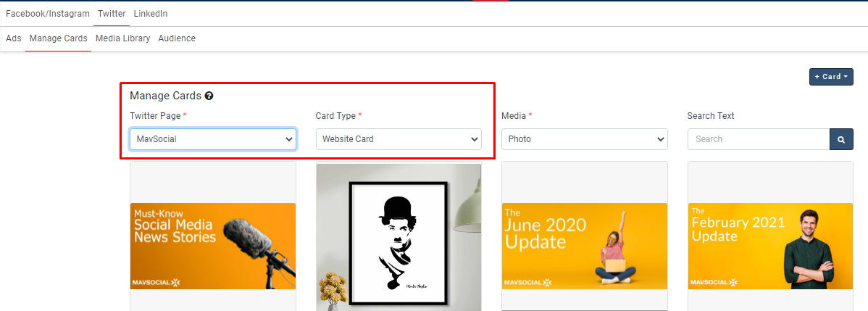Select the Social Media News Stories card
This screenshot has height=311, width=868.
click(213, 246)
